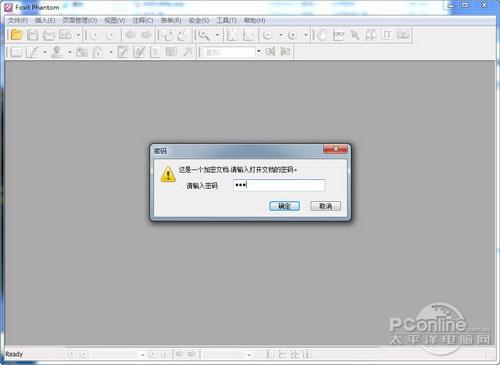This screenshot has width=500, height=365.
Task: Rotate view counterclockwise icon
Action: [168, 35]
